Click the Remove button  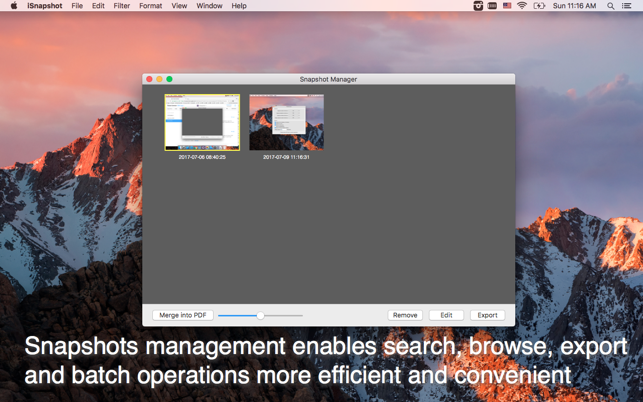click(x=405, y=315)
